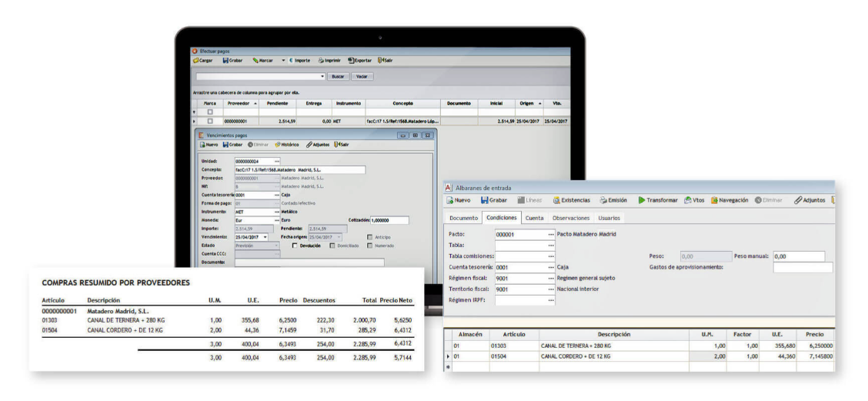Open Régimen fiscal lookup ellipsis button

[551, 278]
